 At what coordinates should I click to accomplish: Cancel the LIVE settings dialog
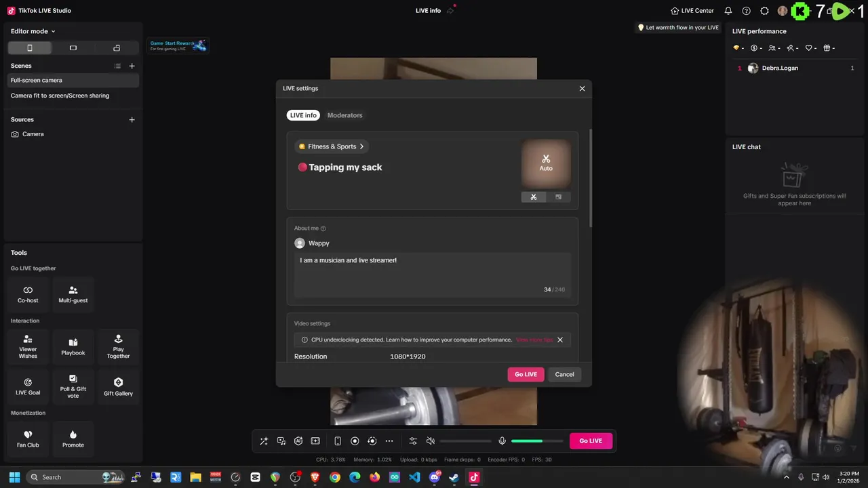[x=564, y=374]
